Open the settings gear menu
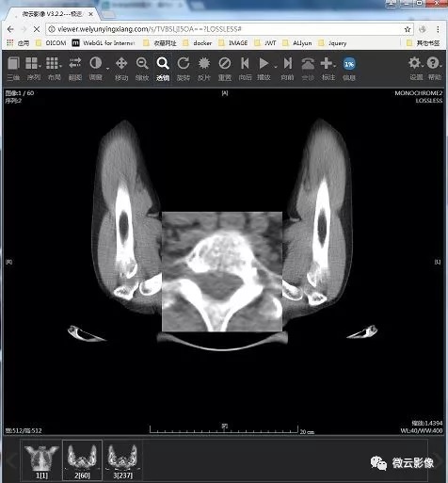Screen dimensions: 448x483 coord(416,69)
